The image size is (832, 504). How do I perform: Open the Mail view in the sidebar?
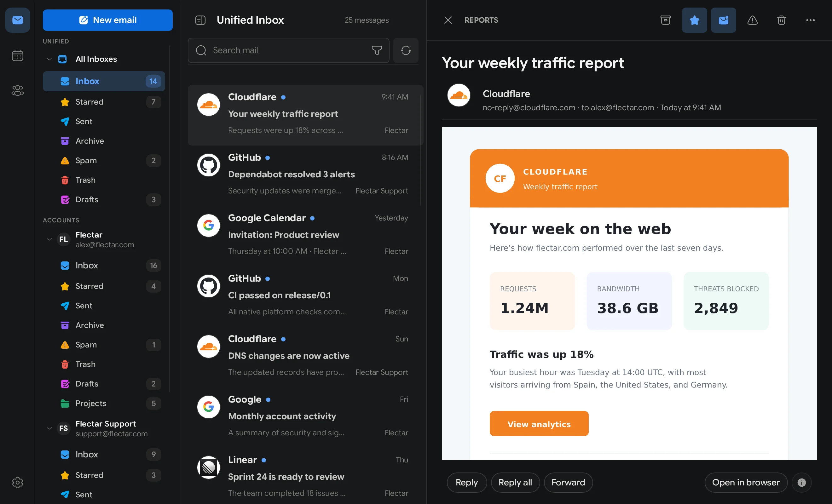[18, 20]
